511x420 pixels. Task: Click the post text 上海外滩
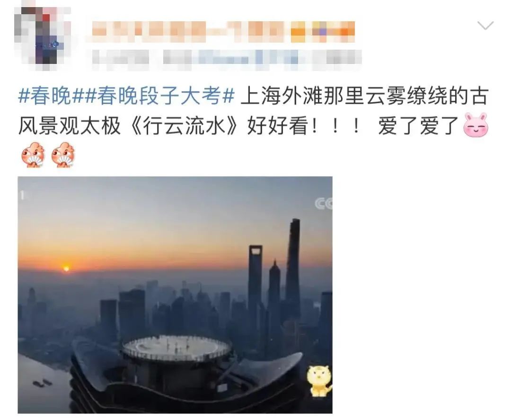282,96
